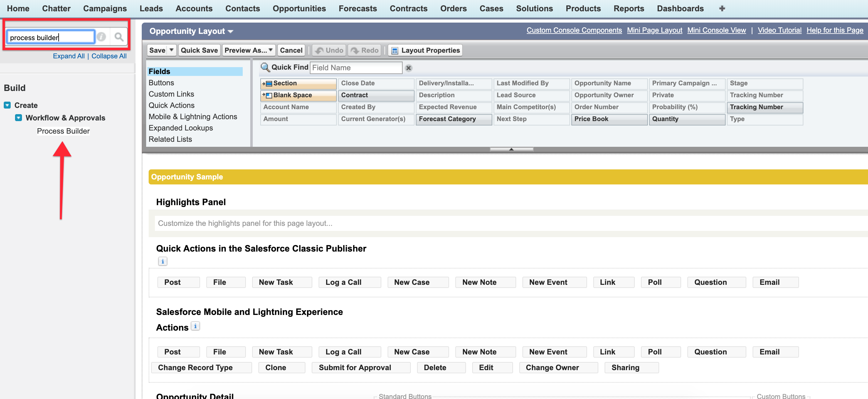Click the Opportunity Sample section header
The height and width of the screenshot is (399, 868).
click(508, 177)
